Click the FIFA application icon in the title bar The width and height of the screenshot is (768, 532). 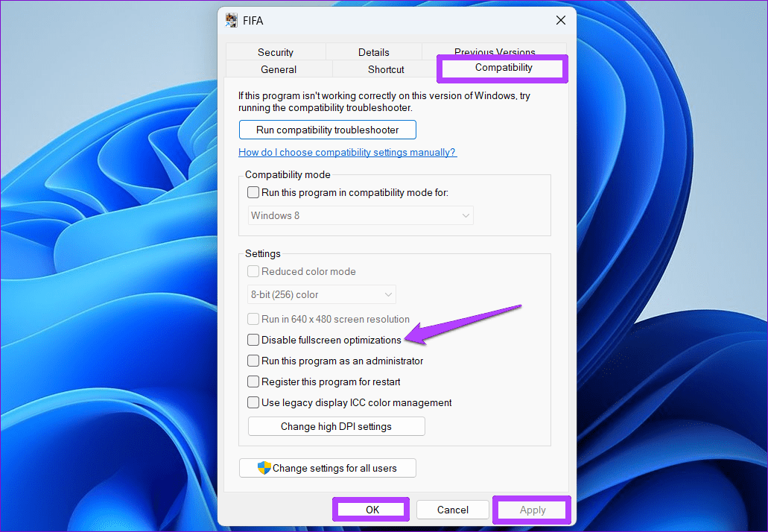click(x=230, y=20)
